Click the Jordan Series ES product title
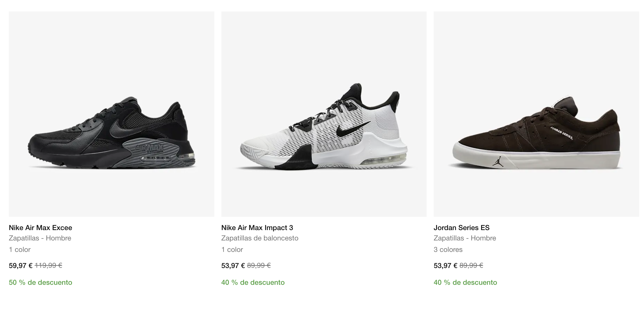644x315 pixels. click(x=461, y=228)
